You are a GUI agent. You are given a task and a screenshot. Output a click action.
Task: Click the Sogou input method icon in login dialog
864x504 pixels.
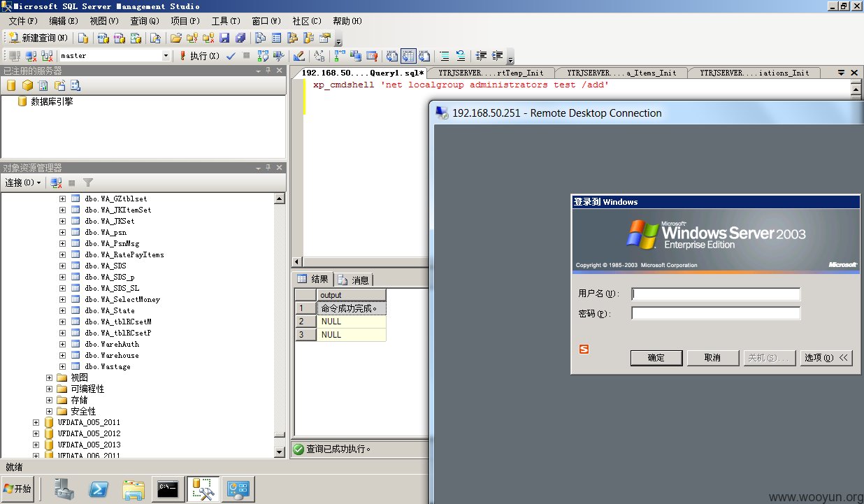coord(584,349)
